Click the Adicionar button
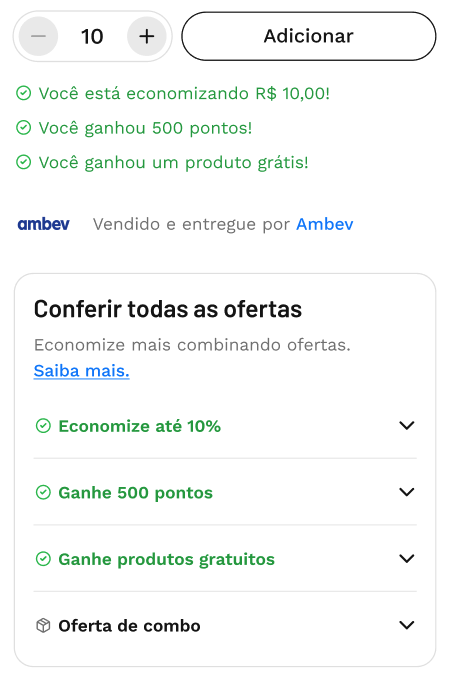This screenshot has height=679, width=449. point(309,36)
